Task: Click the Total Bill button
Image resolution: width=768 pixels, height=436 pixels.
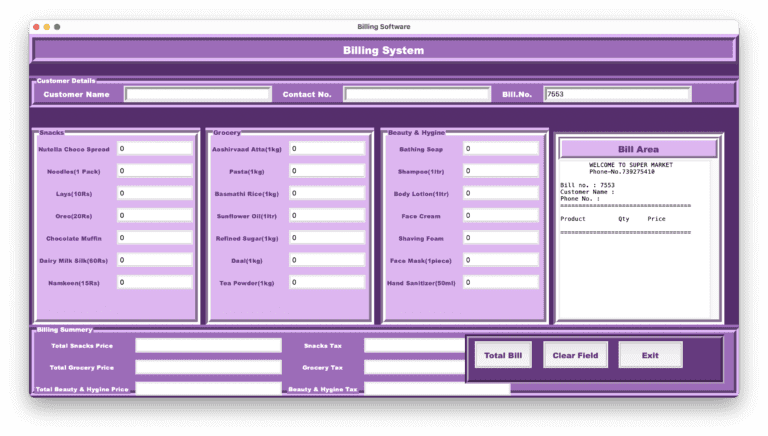Action: [x=503, y=355]
